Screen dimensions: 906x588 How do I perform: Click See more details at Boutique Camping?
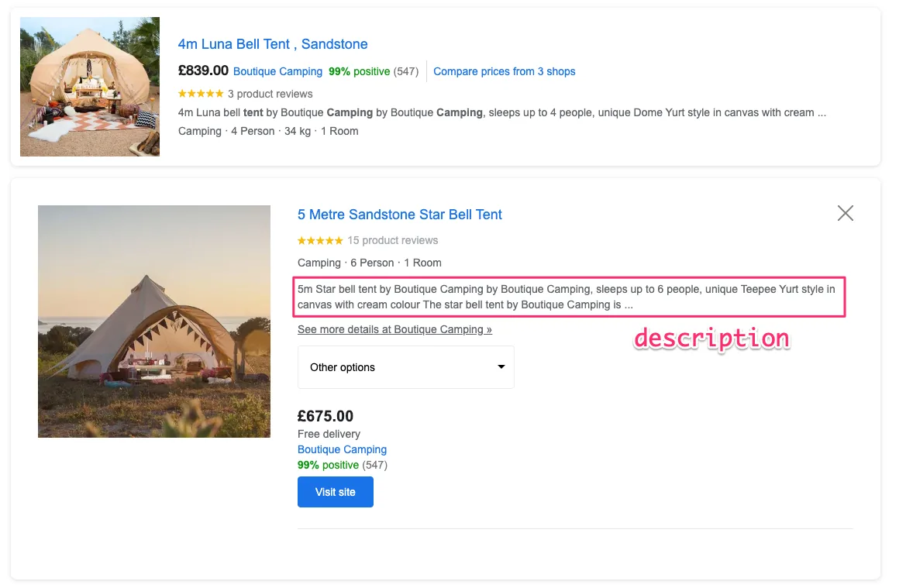pyautogui.click(x=395, y=329)
